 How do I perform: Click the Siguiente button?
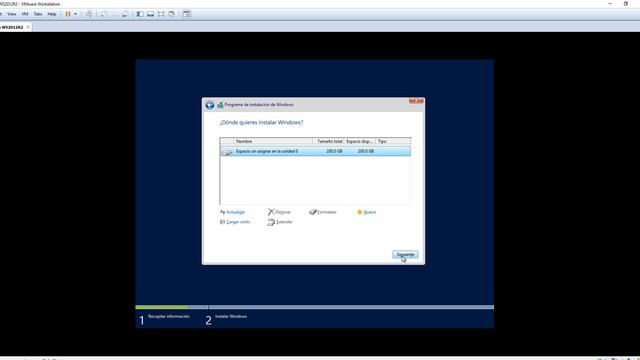[x=405, y=255]
